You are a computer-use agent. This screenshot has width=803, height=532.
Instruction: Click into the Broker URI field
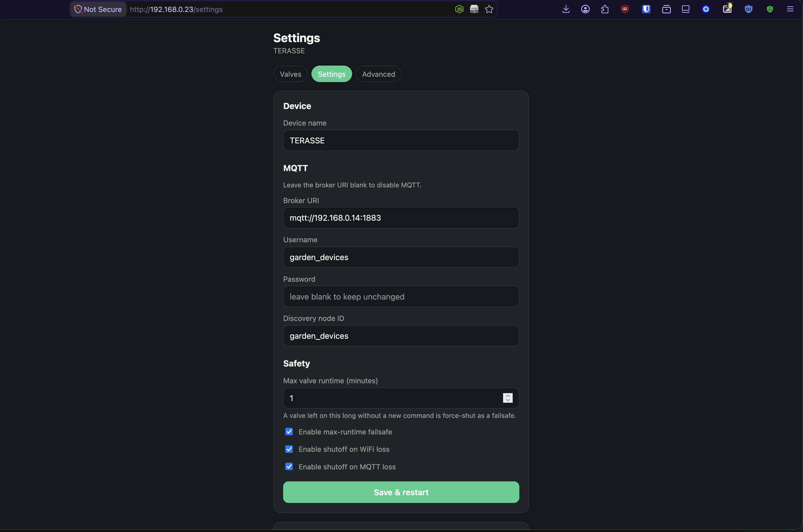401,218
